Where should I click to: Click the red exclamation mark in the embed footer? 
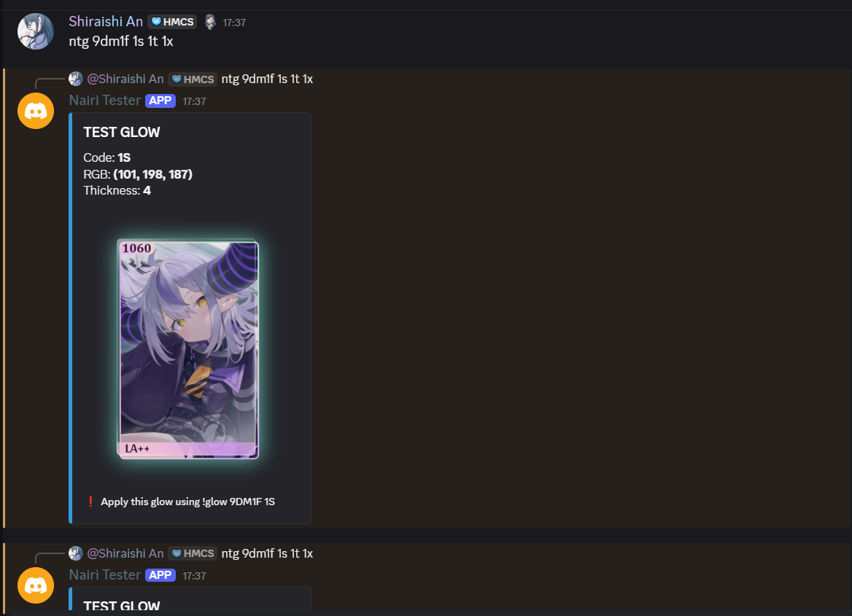[x=90, y=502]
